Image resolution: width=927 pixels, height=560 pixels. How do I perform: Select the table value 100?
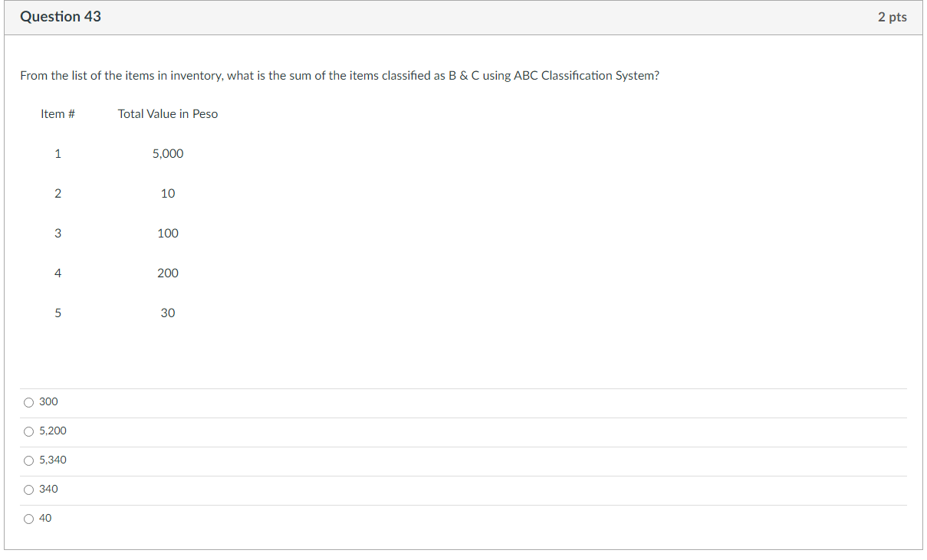(x=167, y=233)
